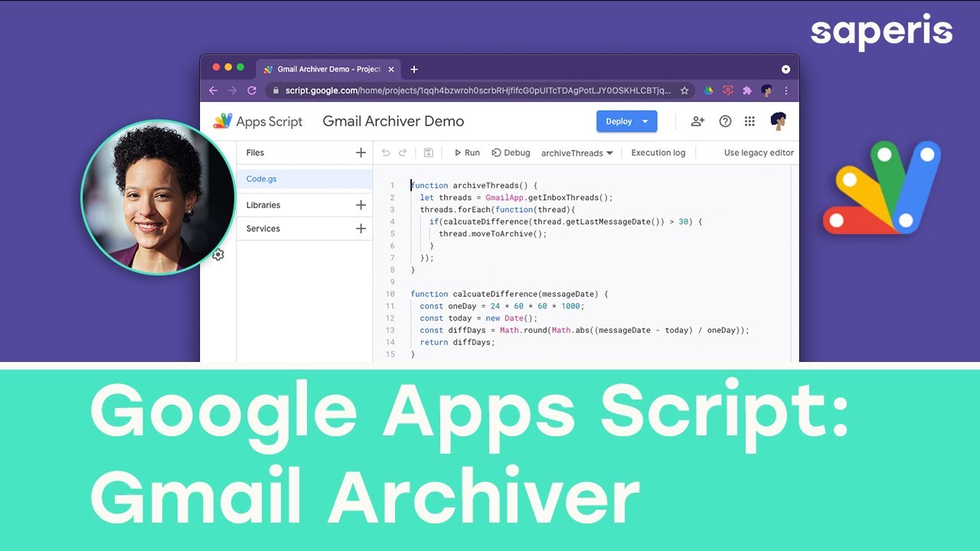The width and height of the screenshot is (980, 551).
Task: Open the puzzle-piece Extensions menu
Action: [747, 90]
